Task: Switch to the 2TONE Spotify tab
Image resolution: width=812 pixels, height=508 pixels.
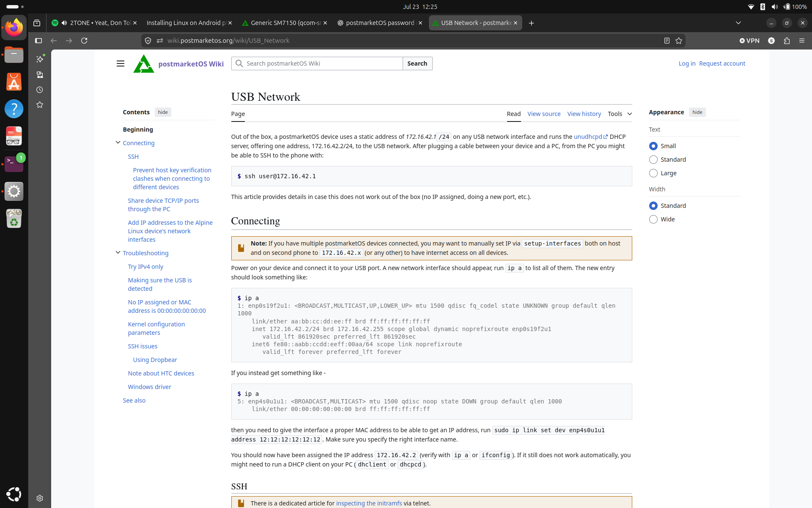Action: coord(94,23)
